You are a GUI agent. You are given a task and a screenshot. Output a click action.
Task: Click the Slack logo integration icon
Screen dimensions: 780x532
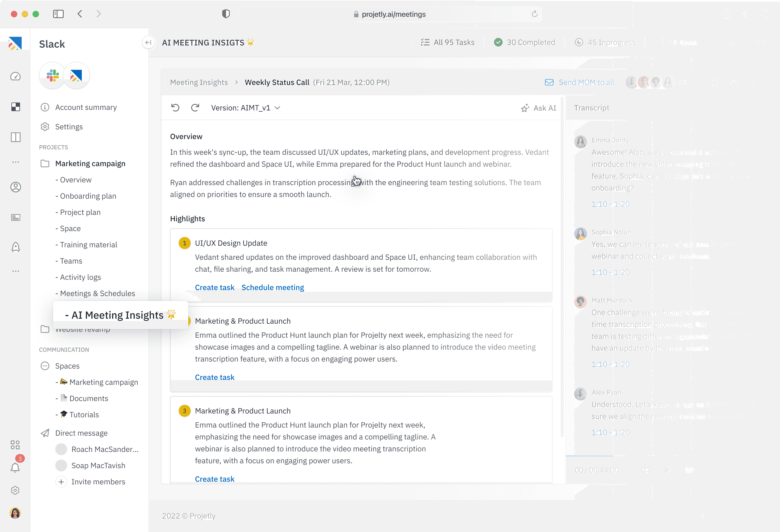[x=53, y=75]
